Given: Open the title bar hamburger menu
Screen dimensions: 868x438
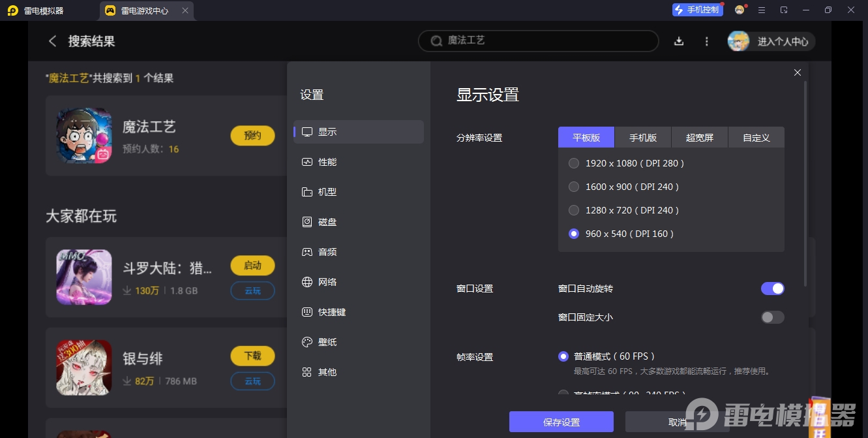Looking at the screenshot, I should point(762,10).
